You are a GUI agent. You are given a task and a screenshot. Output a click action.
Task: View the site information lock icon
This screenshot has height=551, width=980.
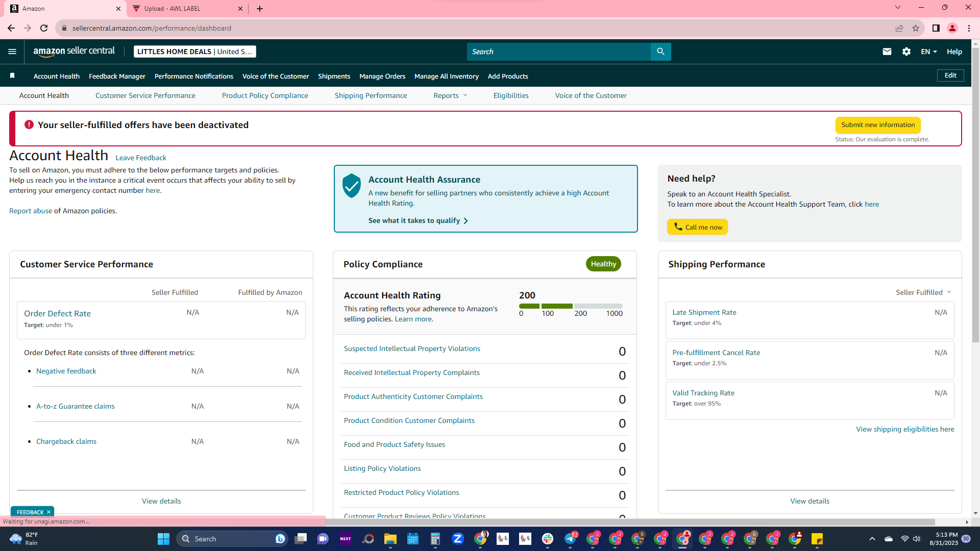point(64,28)
